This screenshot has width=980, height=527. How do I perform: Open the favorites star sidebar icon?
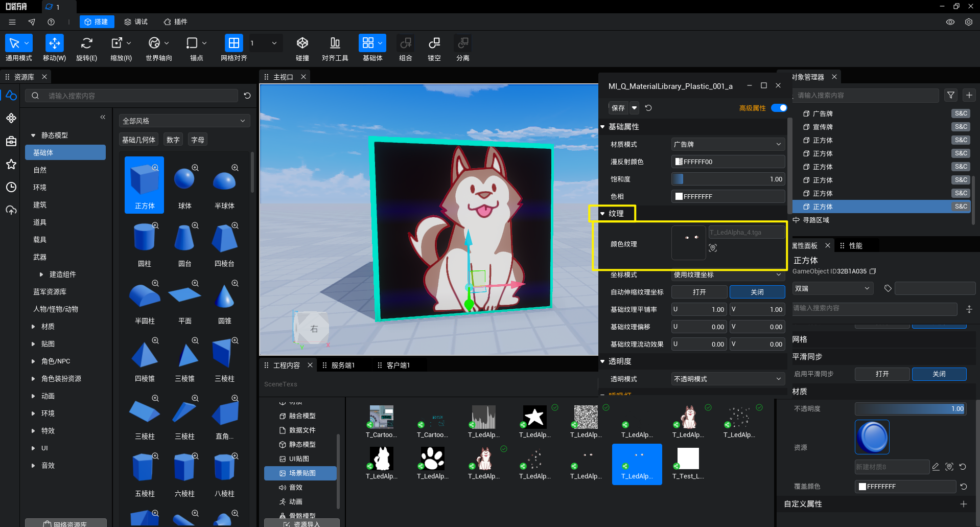(11, 164)
